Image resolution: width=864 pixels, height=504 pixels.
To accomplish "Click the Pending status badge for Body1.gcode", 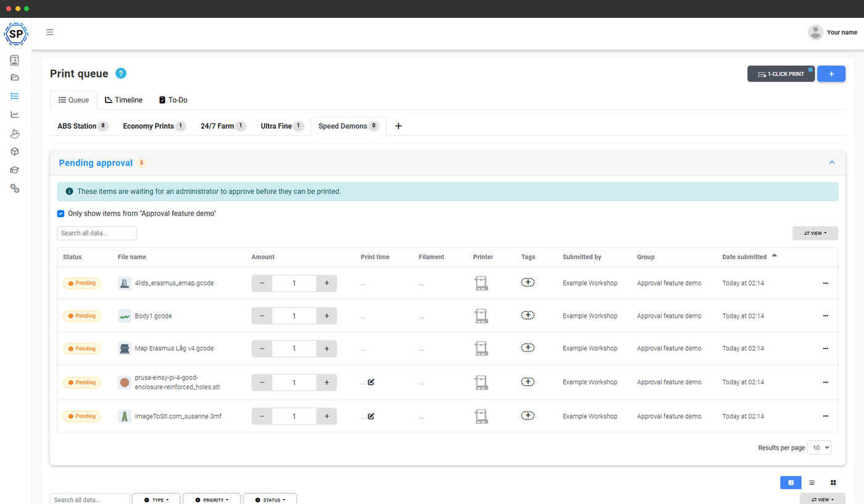I will 81,316.
